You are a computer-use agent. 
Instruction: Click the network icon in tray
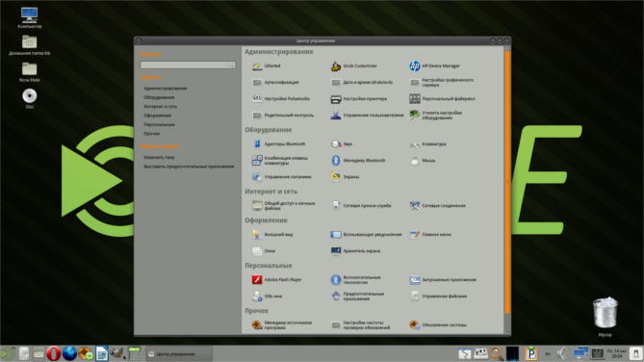pos(580,353)
